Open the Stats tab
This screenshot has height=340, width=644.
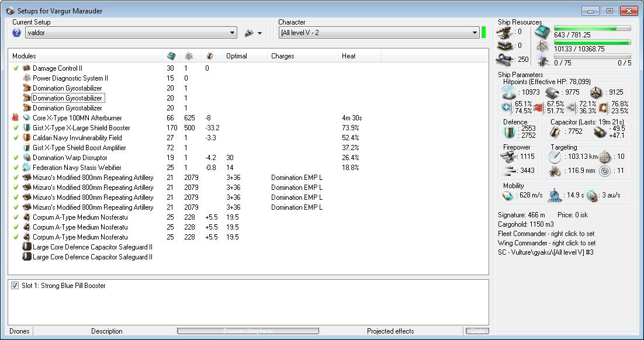click(x=477, y=331)
